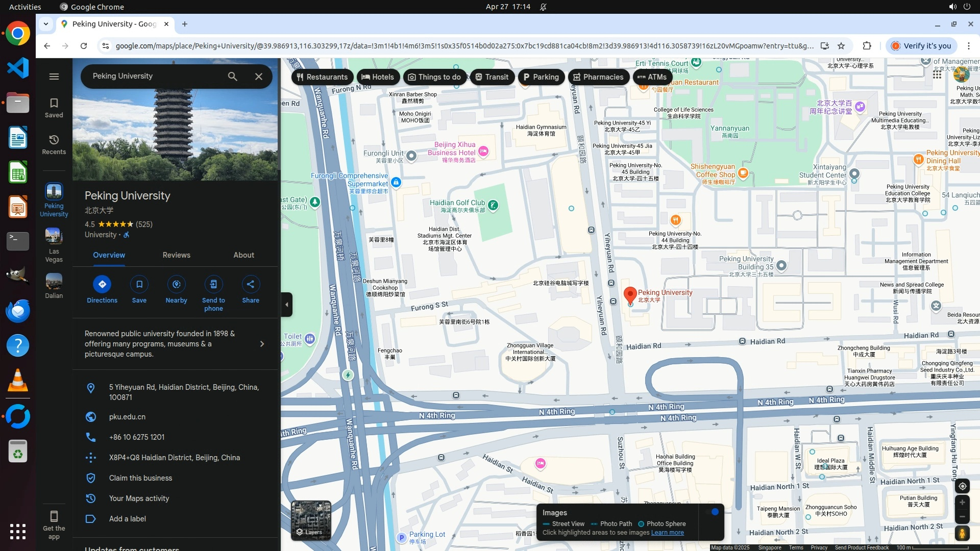Toggle the Restaurants filter chip
This screenshot has height=551, width=980.
pos(322,77)
